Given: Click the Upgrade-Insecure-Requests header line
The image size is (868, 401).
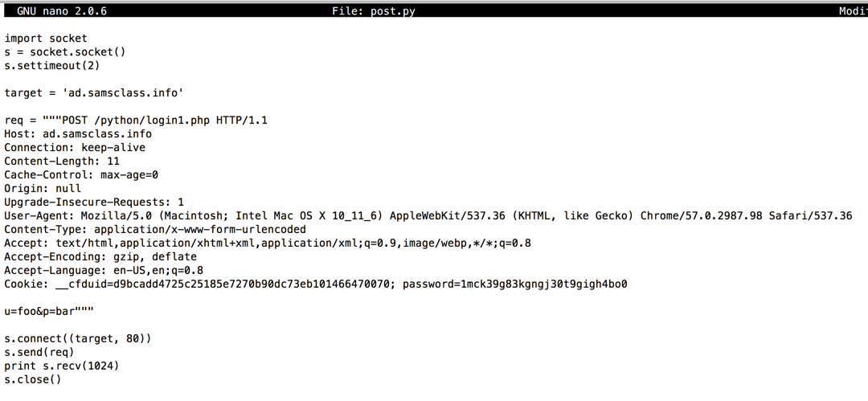Looking at the screenshot, I should pos(94,203).
